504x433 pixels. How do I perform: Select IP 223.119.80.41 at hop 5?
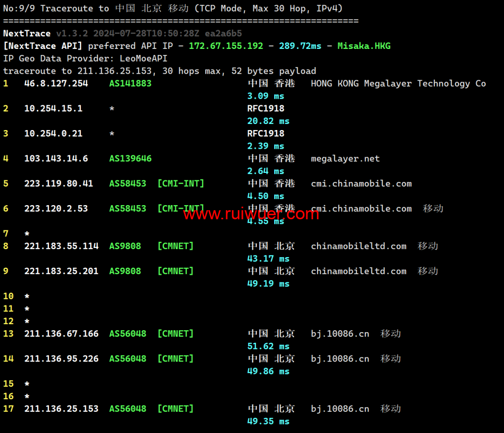pos(58,183)
